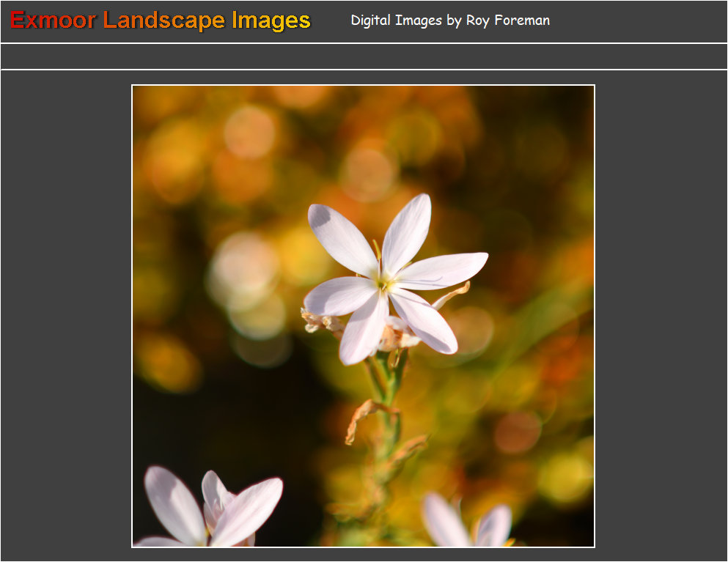728x562 pixels.
Task: Click the Exmoor Landscape Images site title
Action: (x=161, y=21)
